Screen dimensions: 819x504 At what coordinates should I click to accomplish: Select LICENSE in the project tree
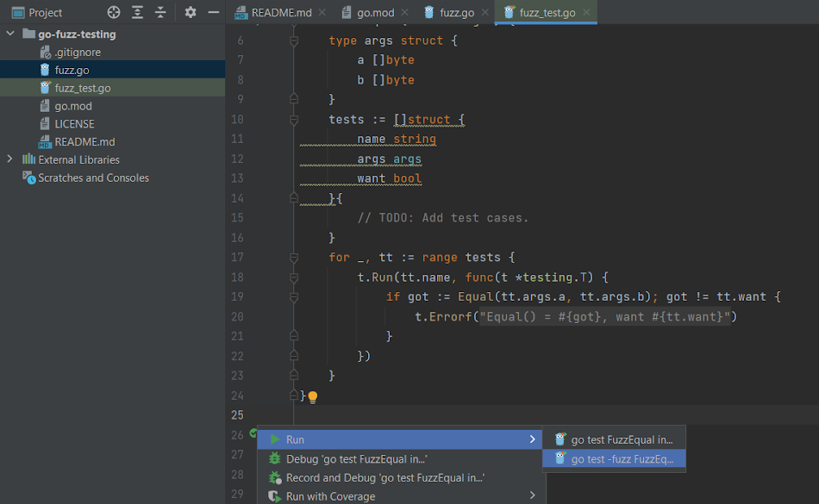coord(74,124)
